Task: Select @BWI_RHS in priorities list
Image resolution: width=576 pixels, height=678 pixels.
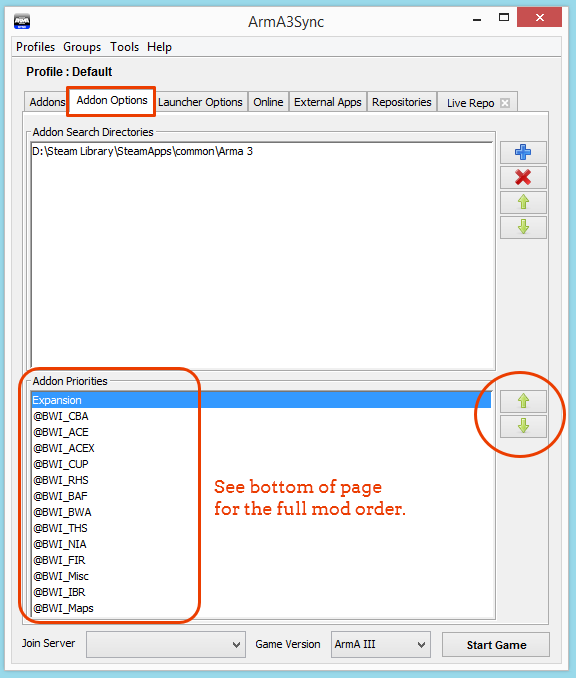Action: pyautogui.click(x=261, y=480)
